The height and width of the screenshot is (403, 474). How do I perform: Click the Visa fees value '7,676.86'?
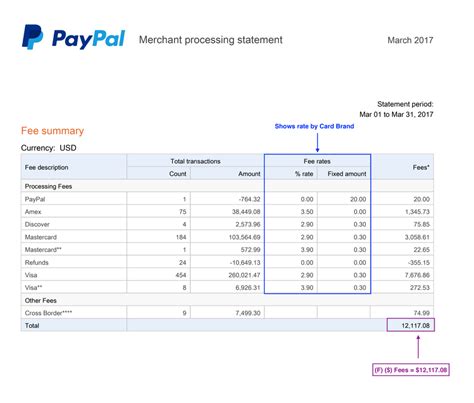coord(417,275)
